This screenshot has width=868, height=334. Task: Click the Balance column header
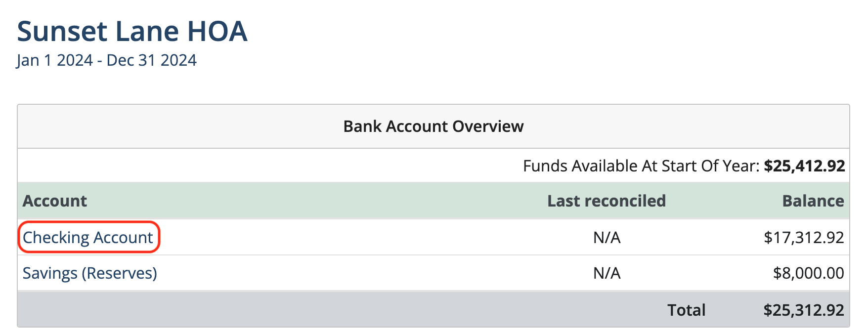click(x=813, y=201)
